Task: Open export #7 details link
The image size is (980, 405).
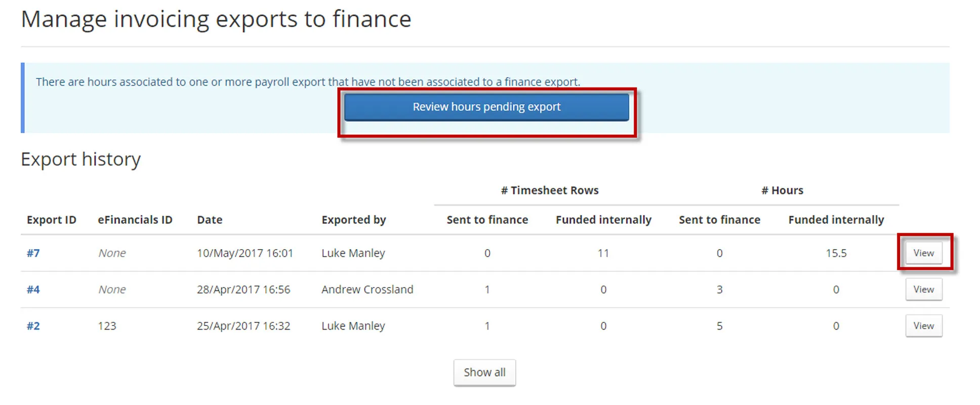Action: 33,253
